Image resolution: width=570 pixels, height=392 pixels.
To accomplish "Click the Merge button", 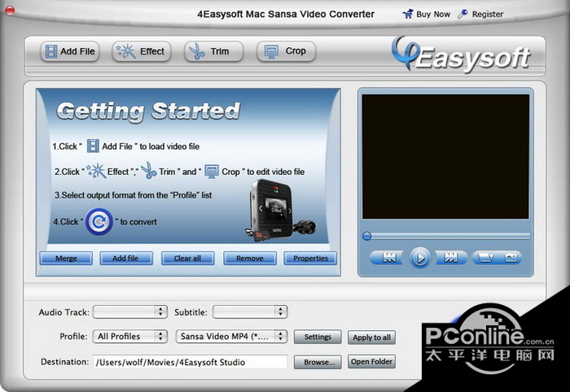I will (66, 258).
